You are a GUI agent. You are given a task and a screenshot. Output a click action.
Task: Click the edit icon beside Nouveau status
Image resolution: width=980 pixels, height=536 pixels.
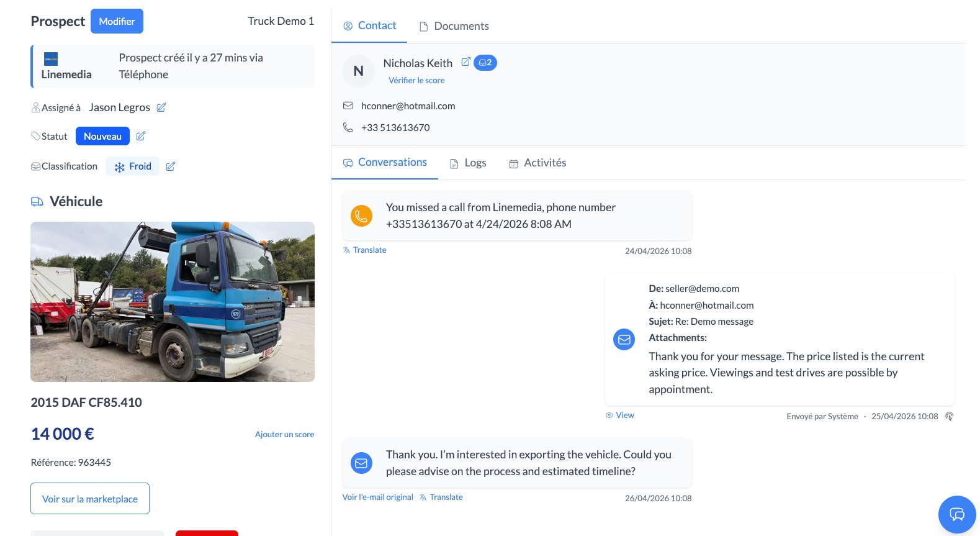pyautogui.click(x=141, y=136)
